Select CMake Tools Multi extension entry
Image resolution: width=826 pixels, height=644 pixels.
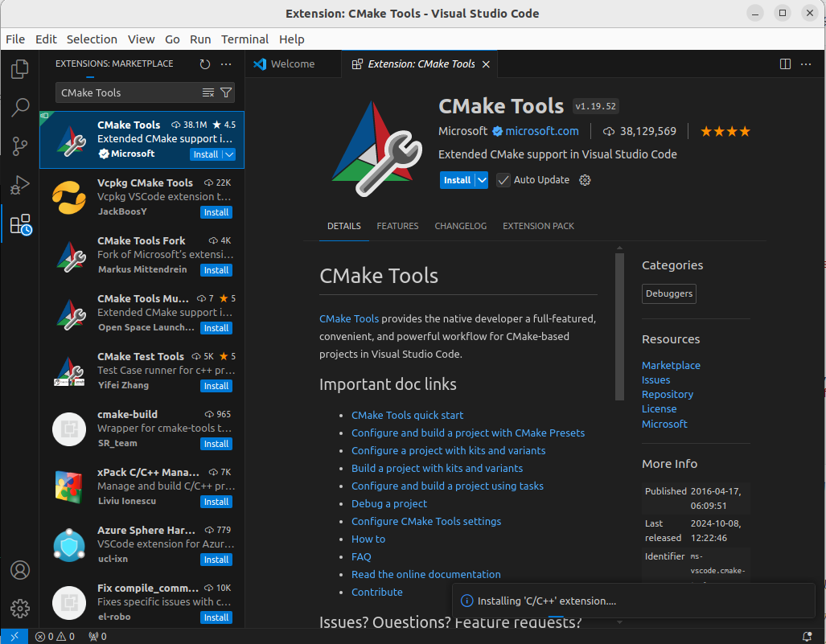pos(142,314)
